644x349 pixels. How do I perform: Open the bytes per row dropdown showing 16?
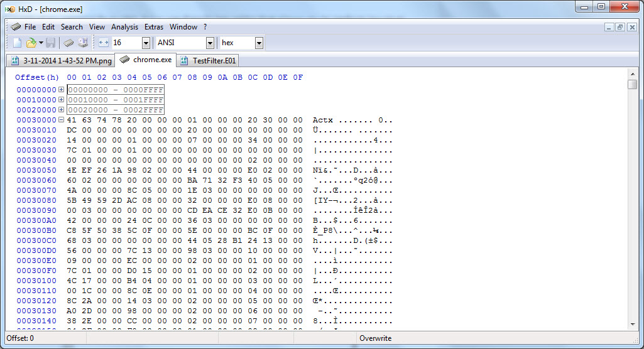pos(146,43)
